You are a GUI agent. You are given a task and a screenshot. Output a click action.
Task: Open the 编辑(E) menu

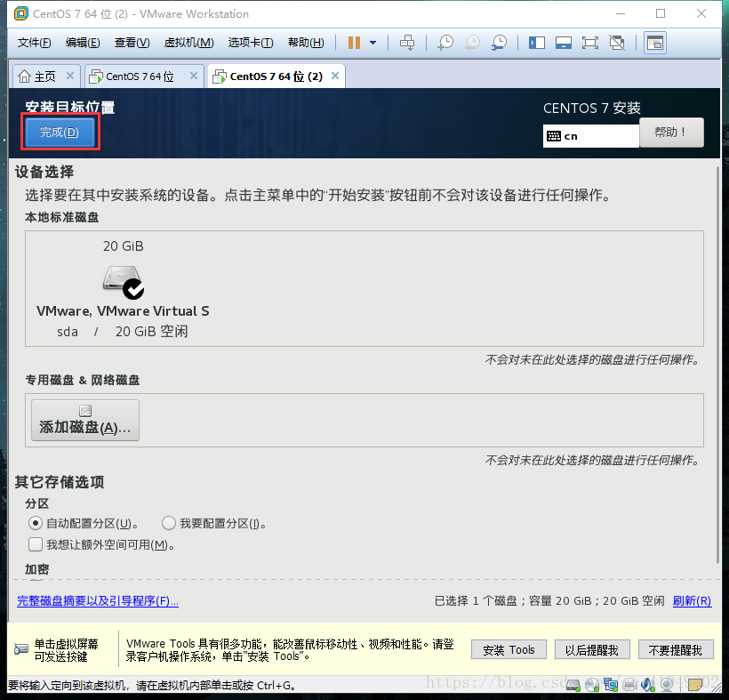83,43
